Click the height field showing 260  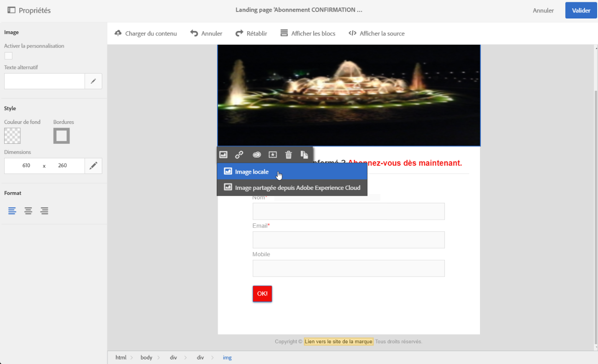click(x=62, y=166)
